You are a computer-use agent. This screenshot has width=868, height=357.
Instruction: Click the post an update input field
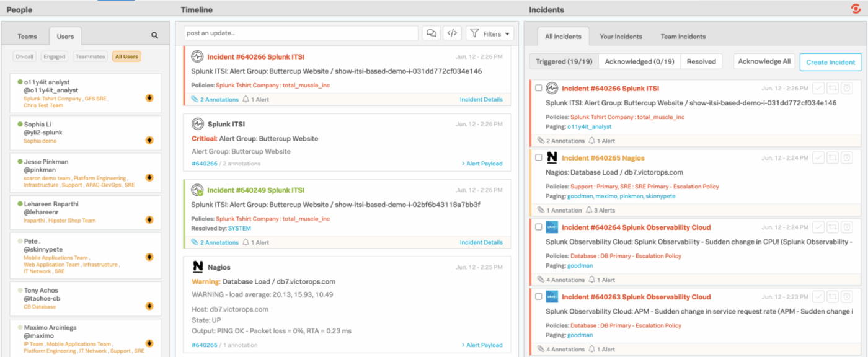pyautogui.click(x=298, y=32)
